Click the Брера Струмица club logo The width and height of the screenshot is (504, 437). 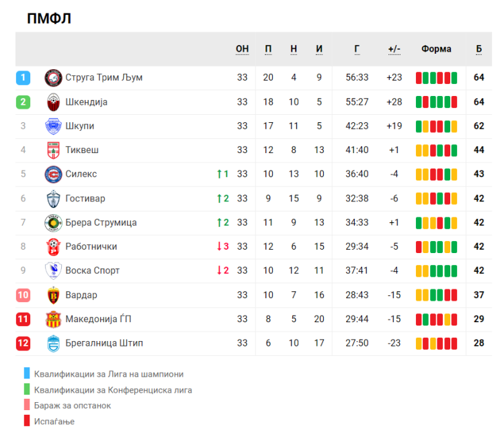pos(53,223)
